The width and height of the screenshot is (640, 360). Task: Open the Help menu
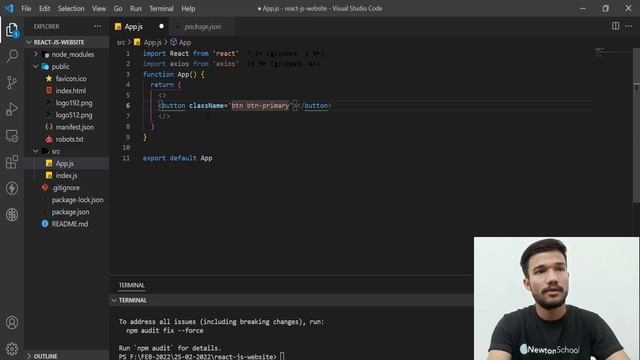(x=188, y=8)
